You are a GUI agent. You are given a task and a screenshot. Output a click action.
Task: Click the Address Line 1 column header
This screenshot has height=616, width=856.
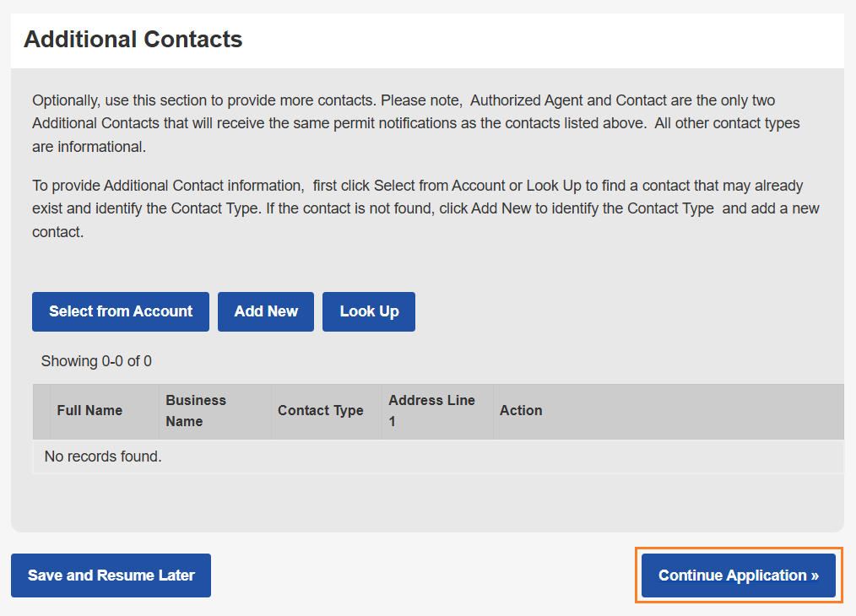(431, 411)
